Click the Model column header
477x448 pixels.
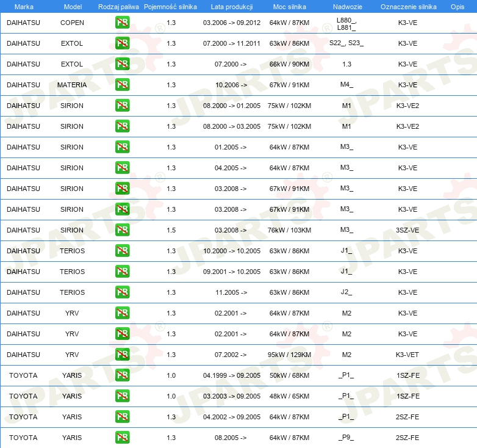click(x=73, y=7)
